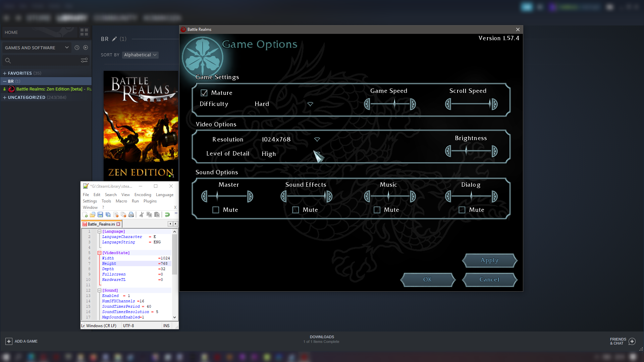This screenshot has width=644, height=362.
Task: Click the Apply button
Action: [x=490, y=260]
